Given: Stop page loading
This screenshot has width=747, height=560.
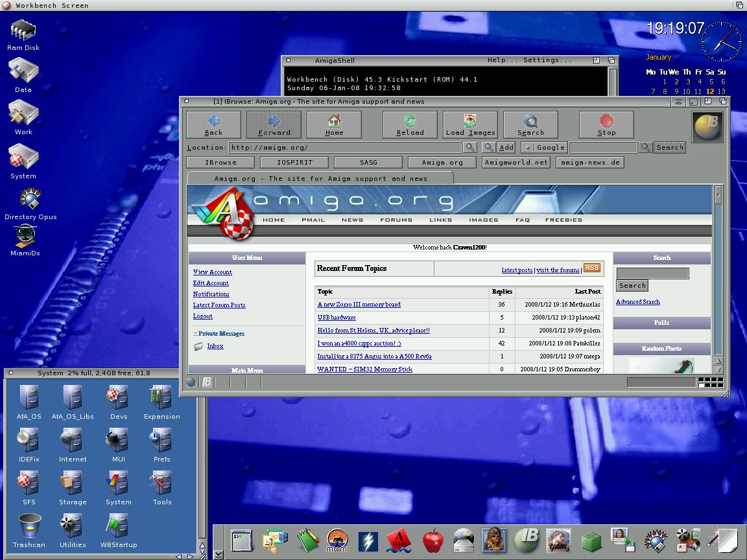Looking at the screenshot, I should (606, 124).
